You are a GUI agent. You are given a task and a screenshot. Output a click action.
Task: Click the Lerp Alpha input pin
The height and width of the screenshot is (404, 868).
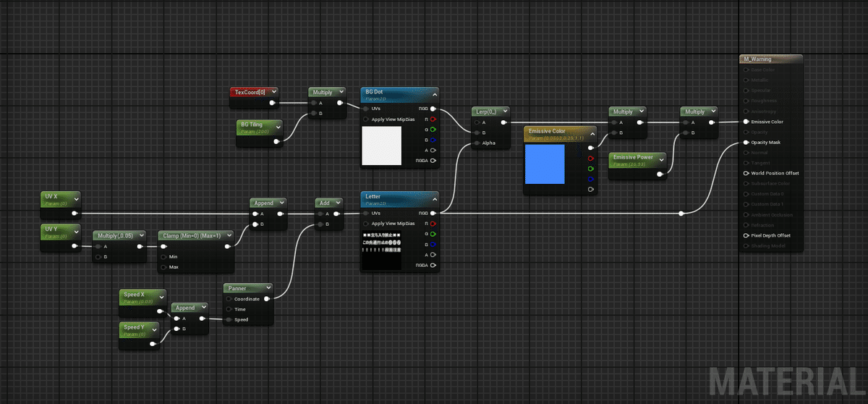[476, 143]
